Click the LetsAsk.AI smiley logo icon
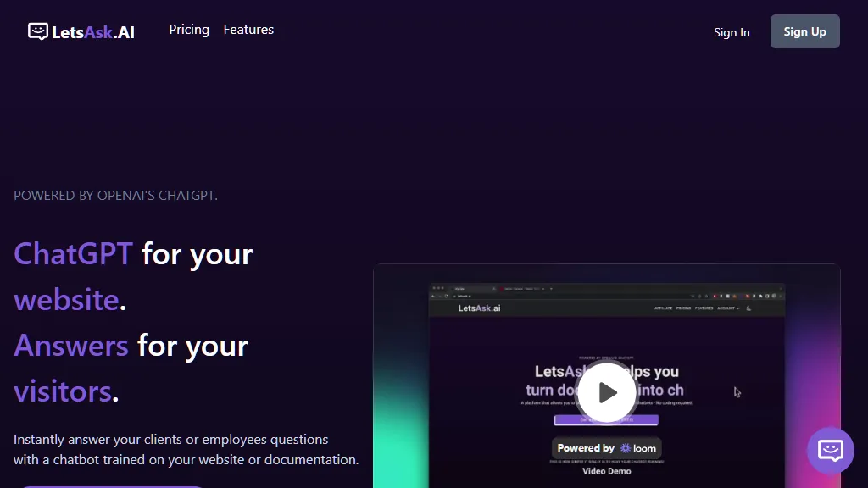This screenshot has width=868, height=488. [37, 30]
